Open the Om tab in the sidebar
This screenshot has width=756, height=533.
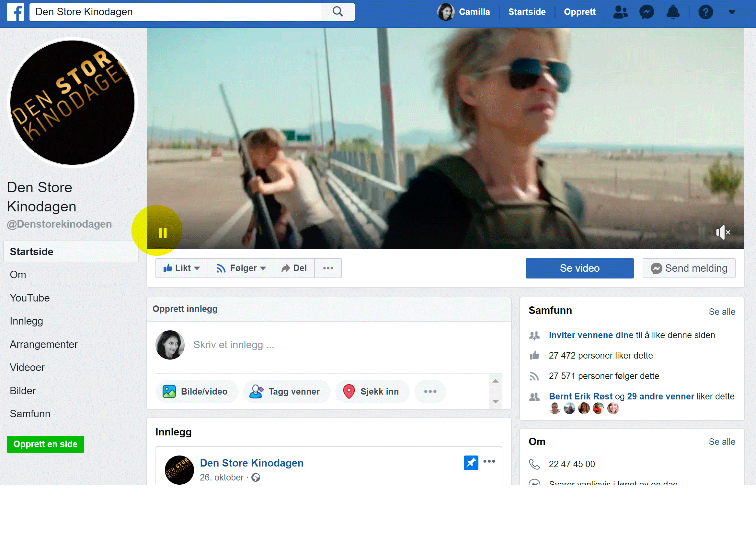pos(18,275)
